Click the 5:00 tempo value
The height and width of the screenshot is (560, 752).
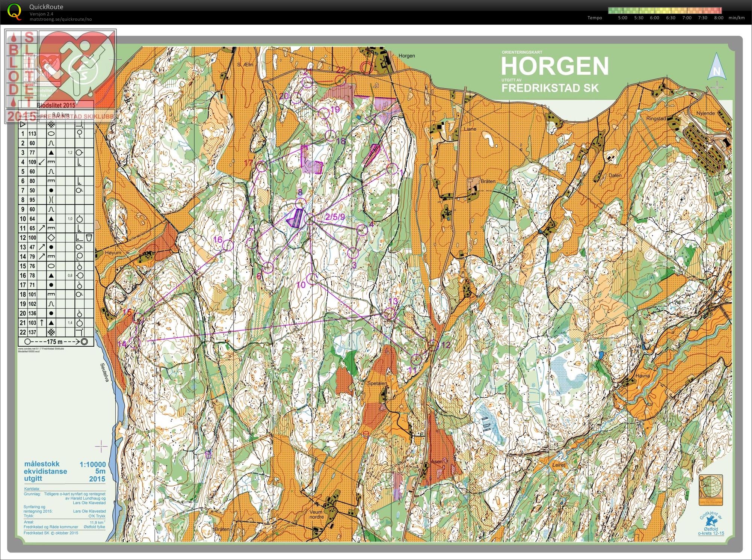[622, 18]
